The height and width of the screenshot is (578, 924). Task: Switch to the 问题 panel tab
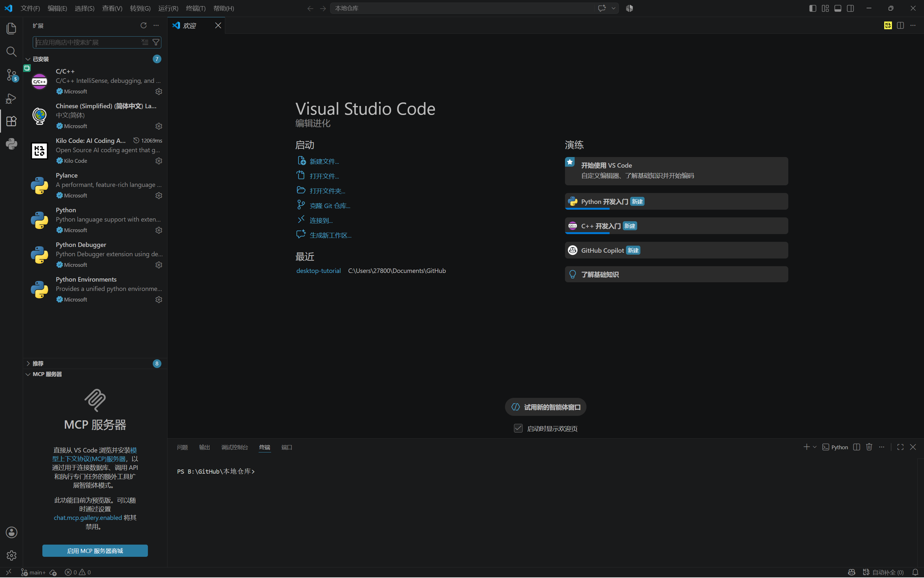(x=183, y=447)
